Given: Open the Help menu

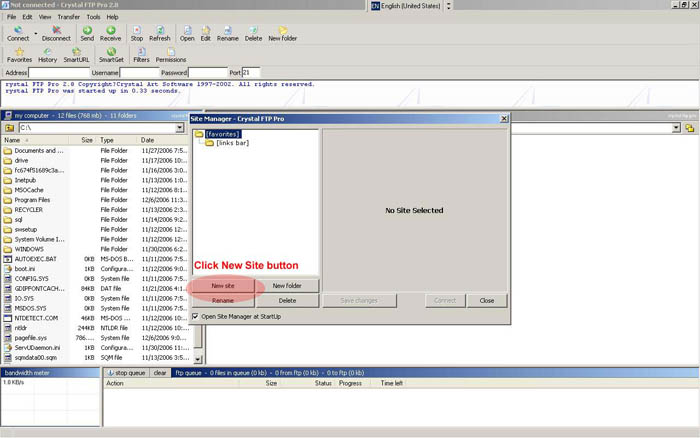Looking at the screenshot, I should pyautogui.click(x=112, y=17).
